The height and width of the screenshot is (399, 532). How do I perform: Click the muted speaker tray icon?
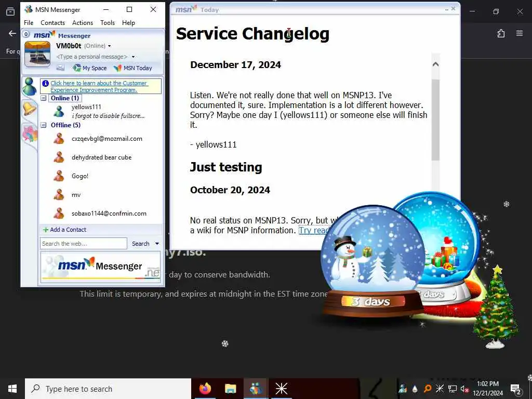464,389
